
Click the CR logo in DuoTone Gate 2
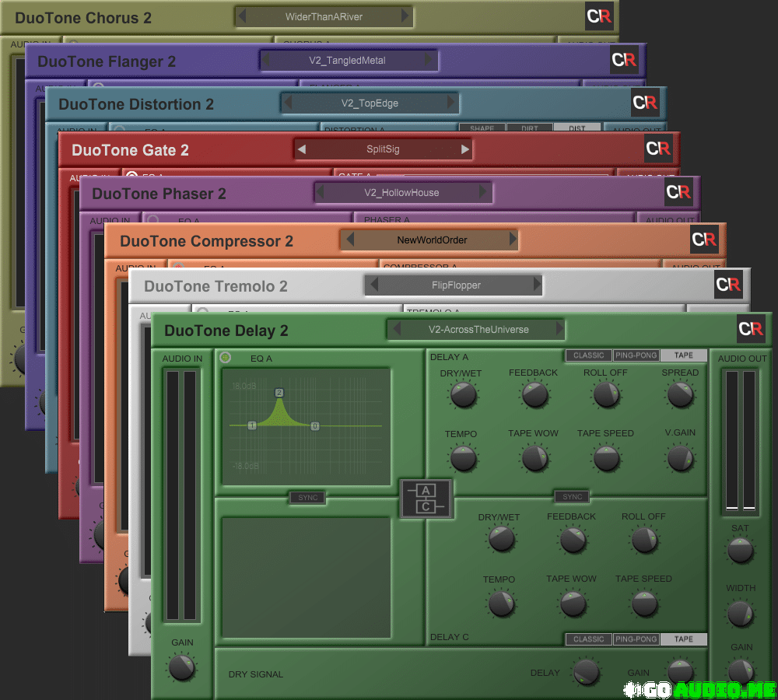pos(658,148)
